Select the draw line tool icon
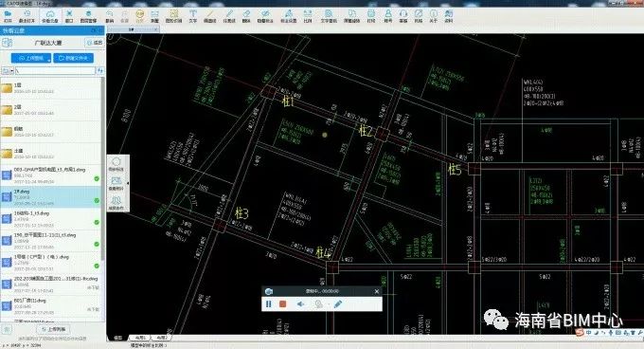This screenshot has width=644, height=349. (x=209, y=16)
